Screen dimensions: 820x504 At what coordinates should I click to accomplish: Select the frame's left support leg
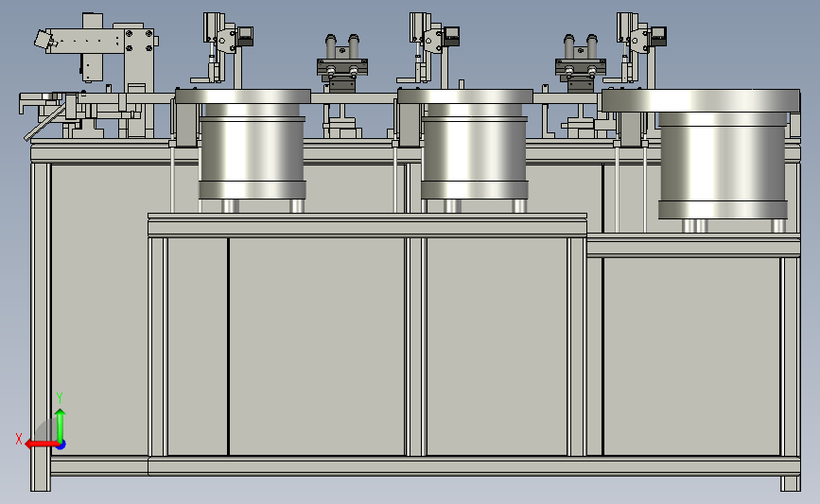click(41, 327)
